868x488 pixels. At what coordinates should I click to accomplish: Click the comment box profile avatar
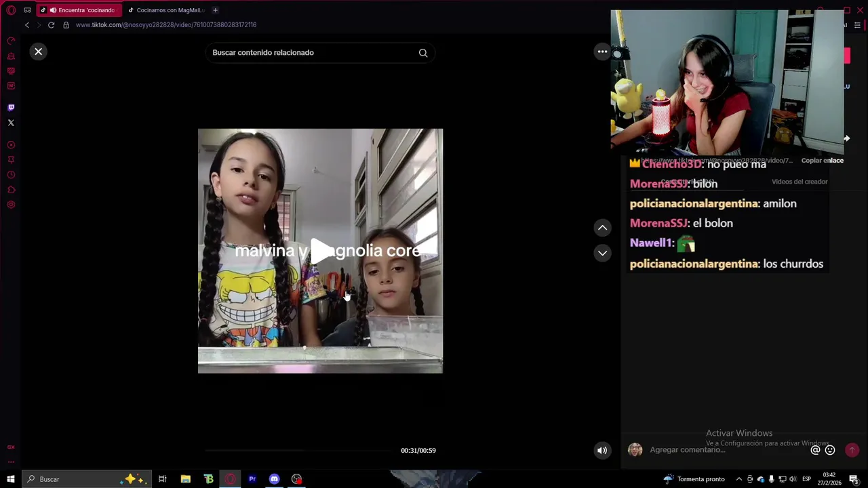635,450
